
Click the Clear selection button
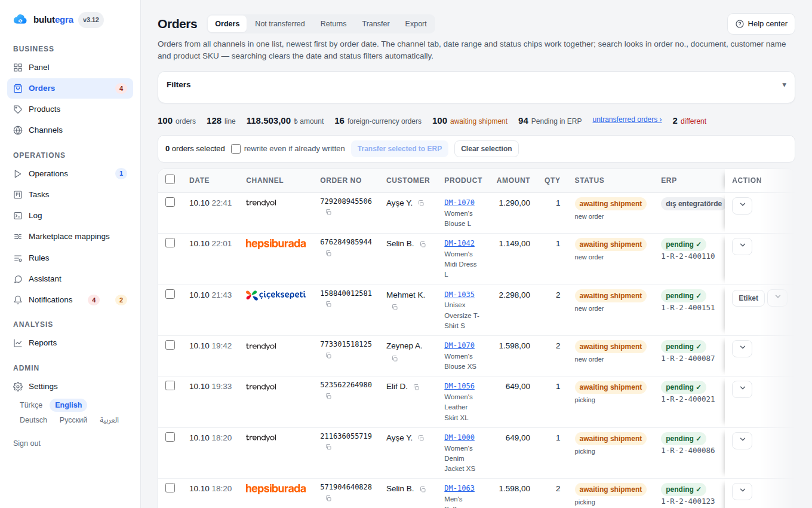click(487, 149)
